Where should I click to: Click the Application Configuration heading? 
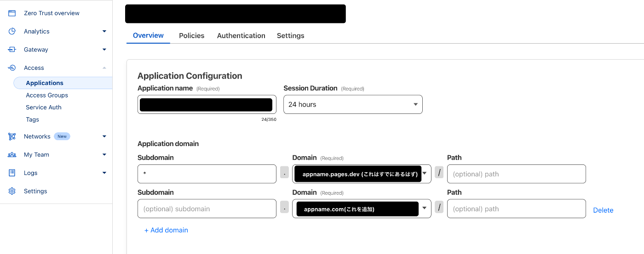pos(190,76)
